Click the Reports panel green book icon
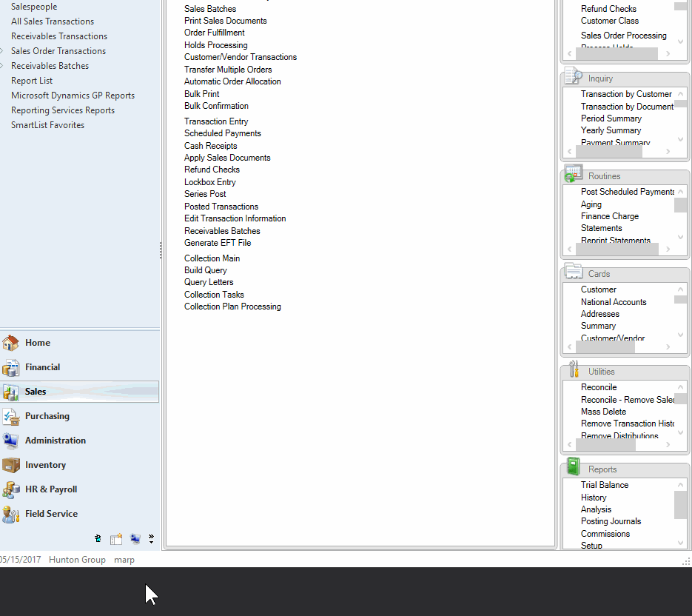This screenshot has width=692, height=616. [573, 466]
